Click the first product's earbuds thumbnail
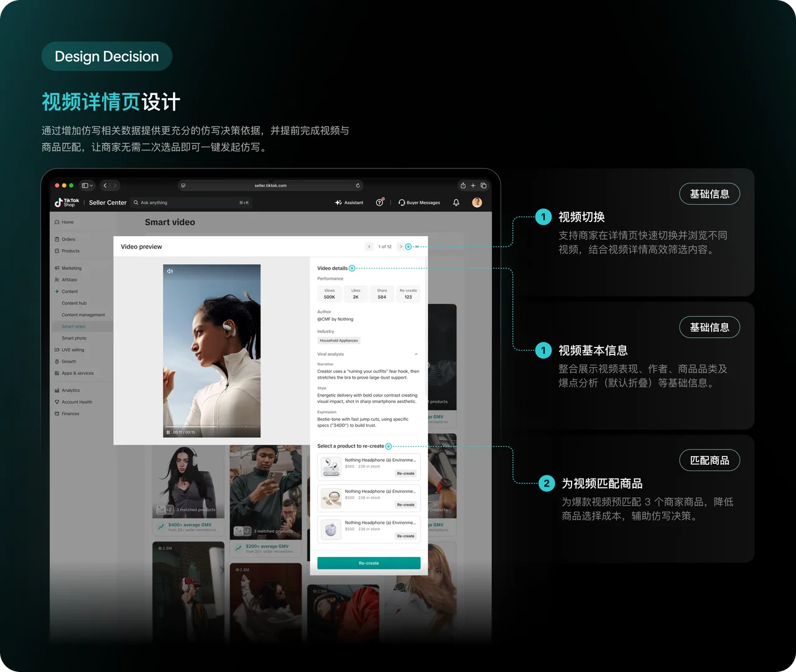This screenshot has height=672, width=796. coord(331,467)
